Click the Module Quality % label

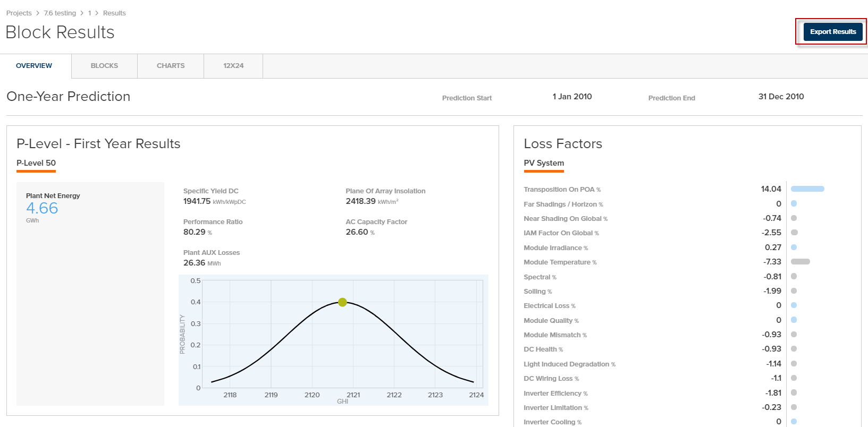[551, 321]
